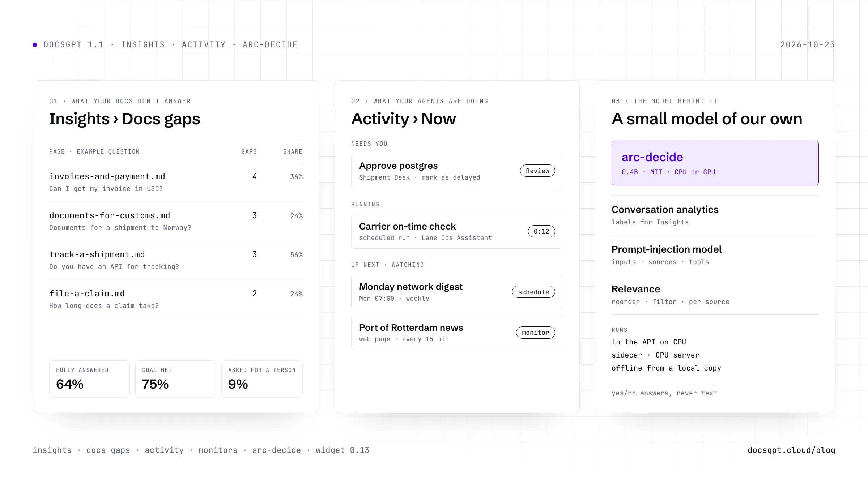Click the Goal Met 75% stat card
This screenshot has height=488, width=868.
coord(175,379)
